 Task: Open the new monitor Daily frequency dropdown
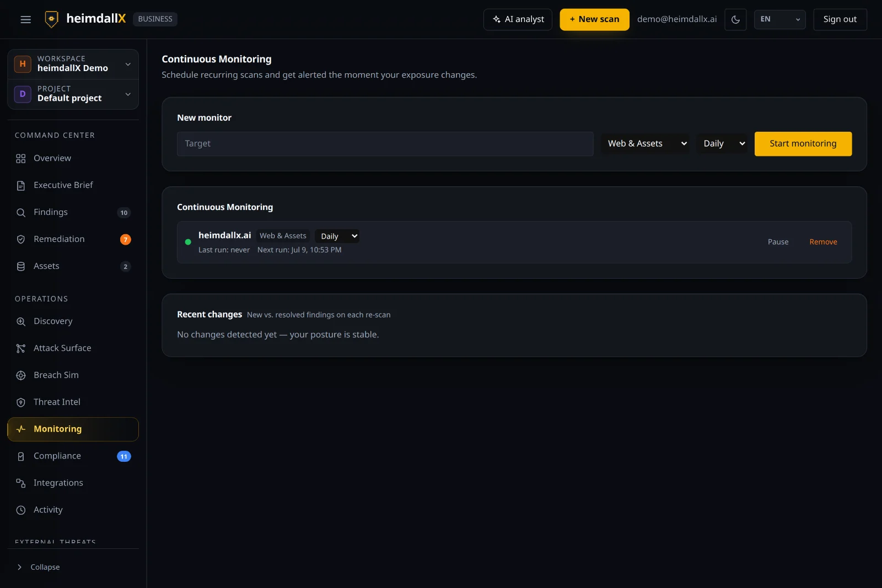click(x=722, y=144)
